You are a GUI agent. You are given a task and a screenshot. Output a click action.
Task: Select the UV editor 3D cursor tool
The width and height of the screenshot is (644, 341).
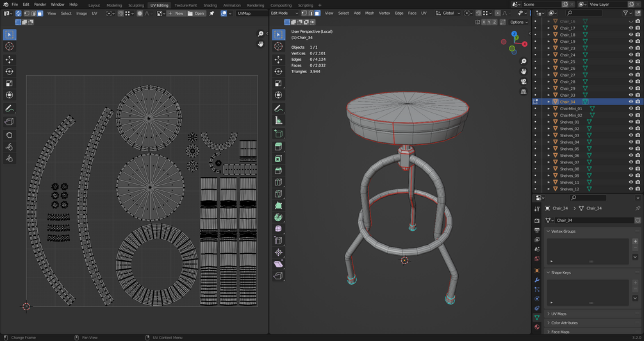tap(10, 46)
